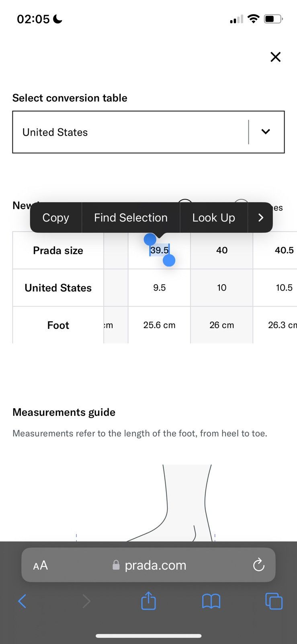297x644 pixels.
Task: Open the United States conversion table selector
Action: click(x=148, y=132)
